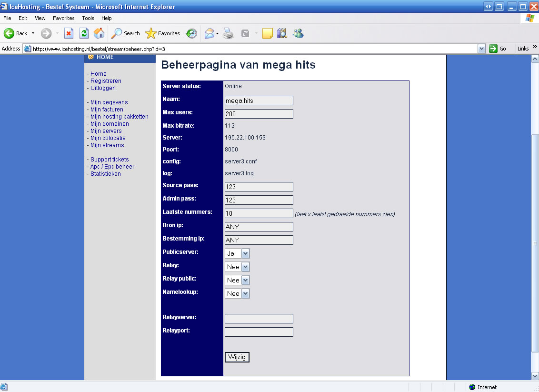Open the Favorites menu
This screenshot has width=539, height=392.
point(63,18)
